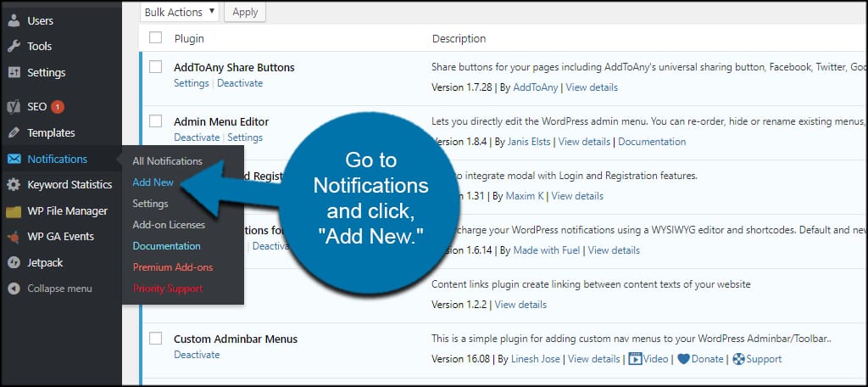Click the Collapse menu arrow icon
This screenshot has height=387, width=868.
[14, 289]
